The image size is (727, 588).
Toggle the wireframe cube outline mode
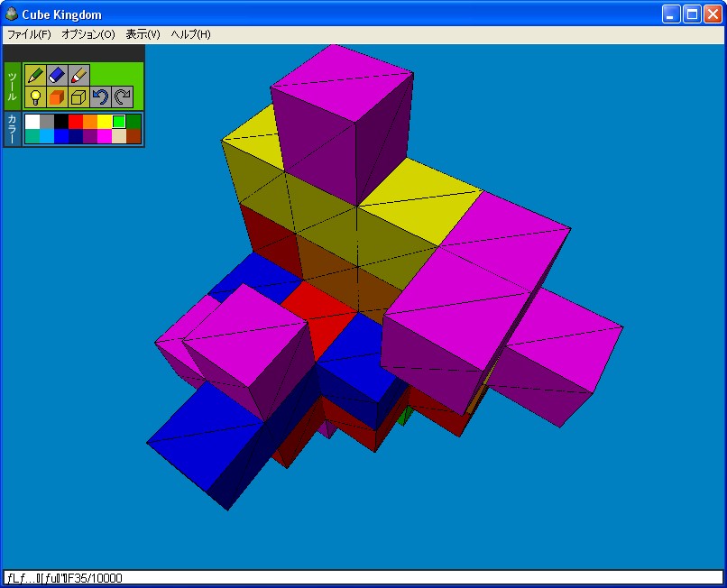coord(78,97)
